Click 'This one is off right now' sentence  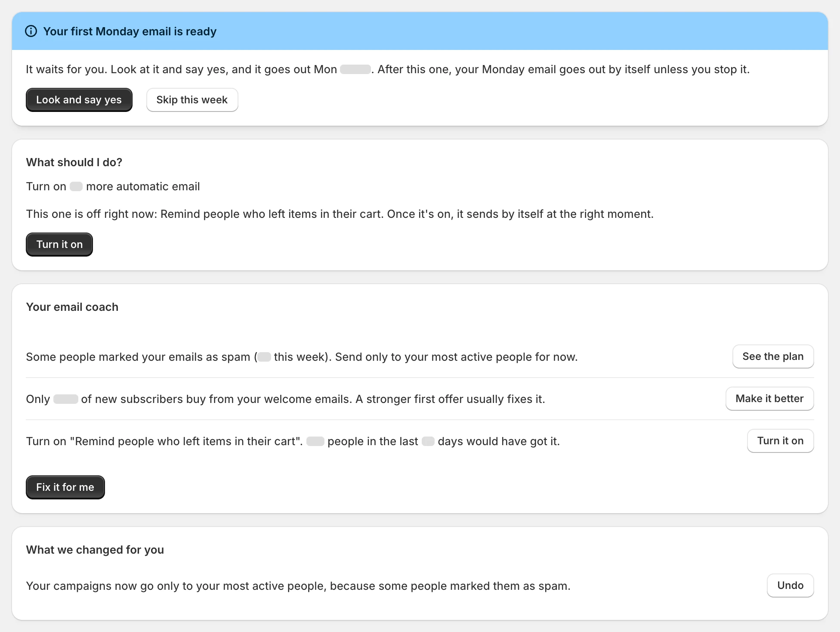(x=340, y=214)
